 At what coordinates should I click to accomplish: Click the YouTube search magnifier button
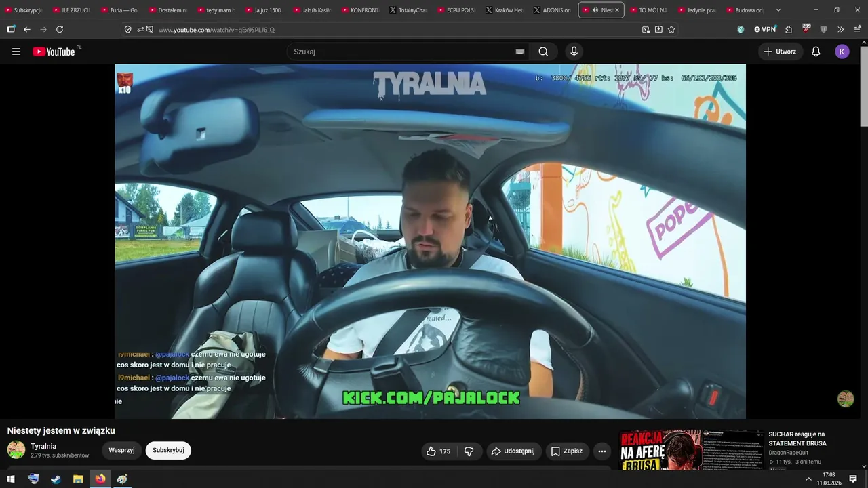click(543, 52)
